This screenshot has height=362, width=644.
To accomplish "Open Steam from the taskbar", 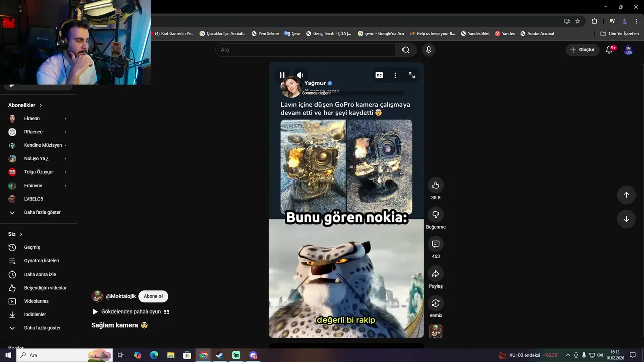I will pos(220,355).
